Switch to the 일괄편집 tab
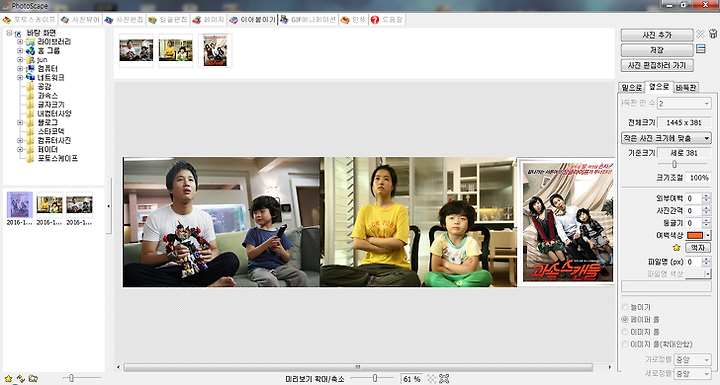 coord(168,20)
